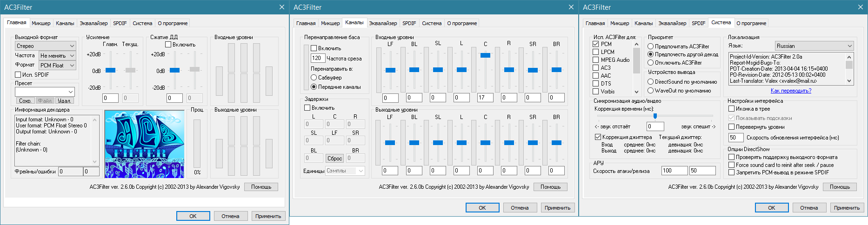Click Применить in the Главная window
Viewport: 868px width, 225px height.
268,216
